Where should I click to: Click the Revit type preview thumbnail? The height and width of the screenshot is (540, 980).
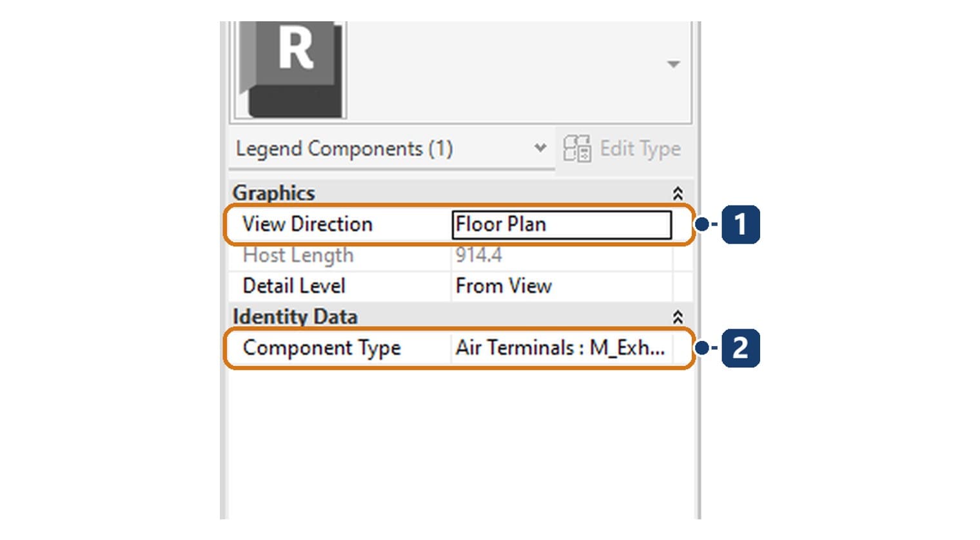coord(290,70)
